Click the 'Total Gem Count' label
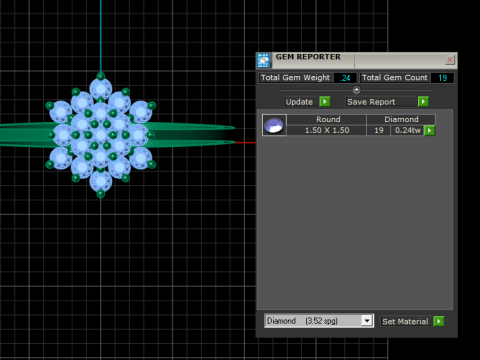The image size is (480, 360). 395,78
